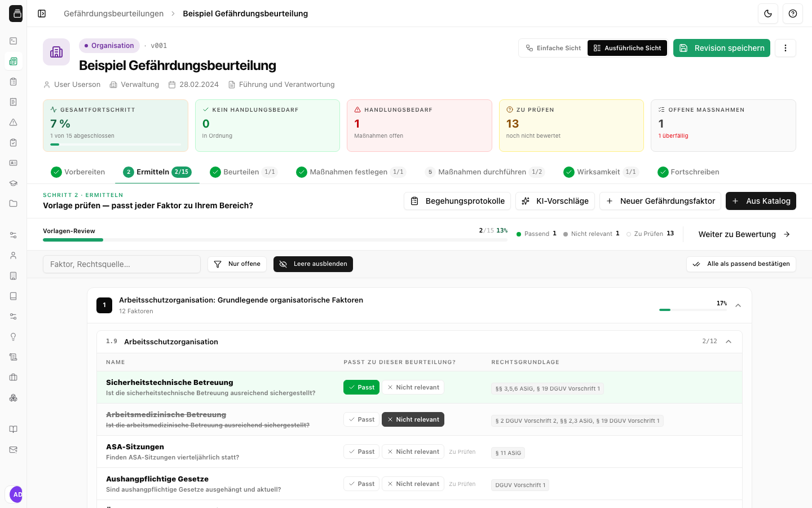Open KI-Vorschläge
This screenshot has width=812, height=508.
pos(555,201)
